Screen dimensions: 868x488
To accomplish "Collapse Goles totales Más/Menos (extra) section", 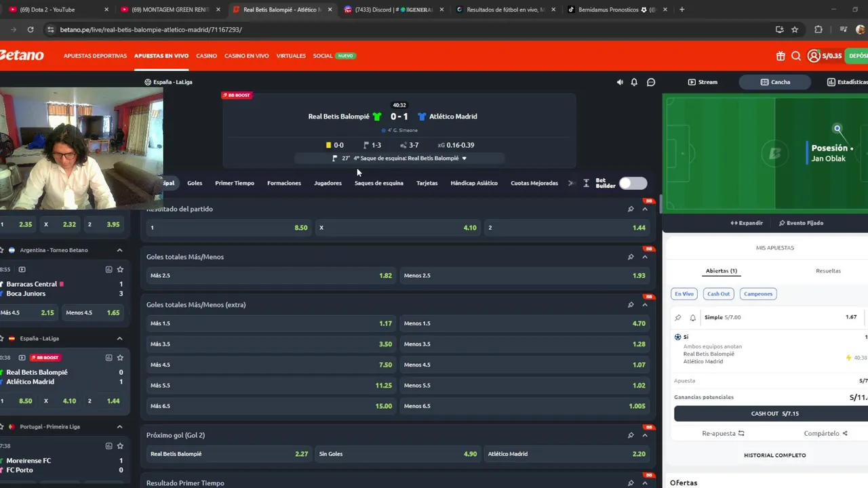I will (x=645, y=305).
